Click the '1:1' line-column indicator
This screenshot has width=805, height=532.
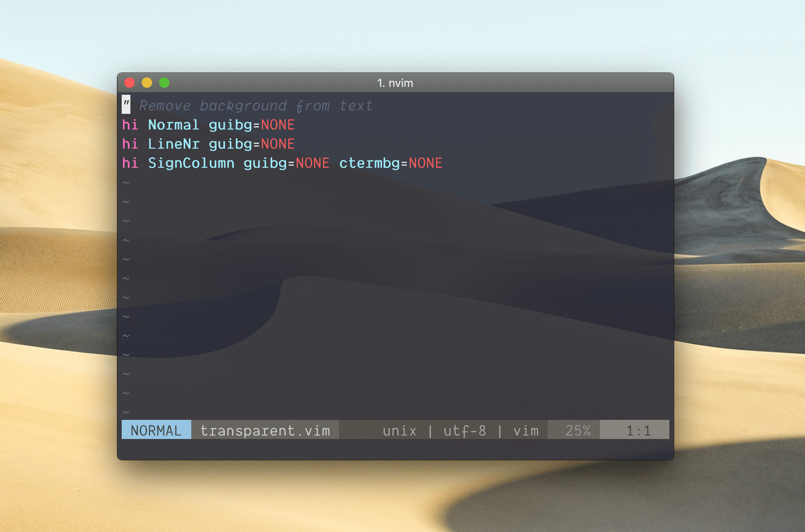tap(639, 431)
